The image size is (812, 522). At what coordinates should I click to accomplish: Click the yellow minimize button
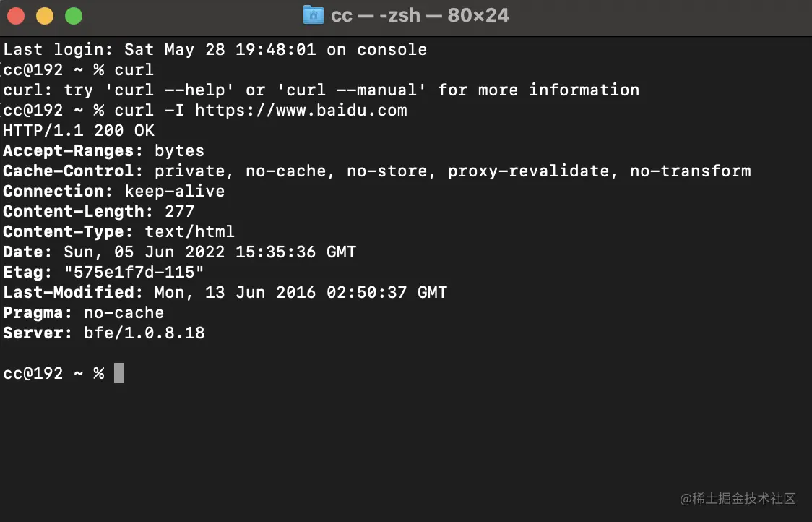(x=43, y=15)
